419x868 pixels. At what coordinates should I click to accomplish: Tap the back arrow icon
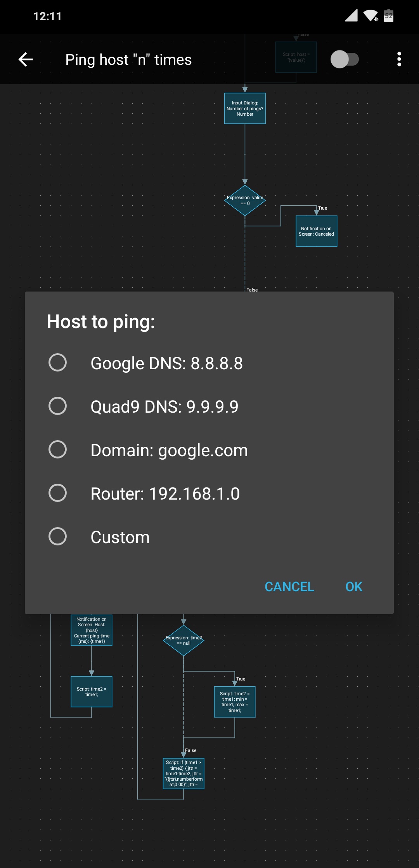[x=26, y=59]
